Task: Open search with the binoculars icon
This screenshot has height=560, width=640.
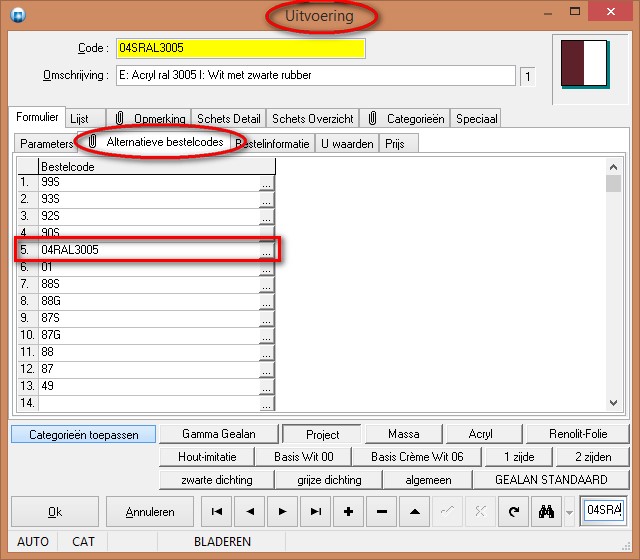Action: tap(547, 511)
